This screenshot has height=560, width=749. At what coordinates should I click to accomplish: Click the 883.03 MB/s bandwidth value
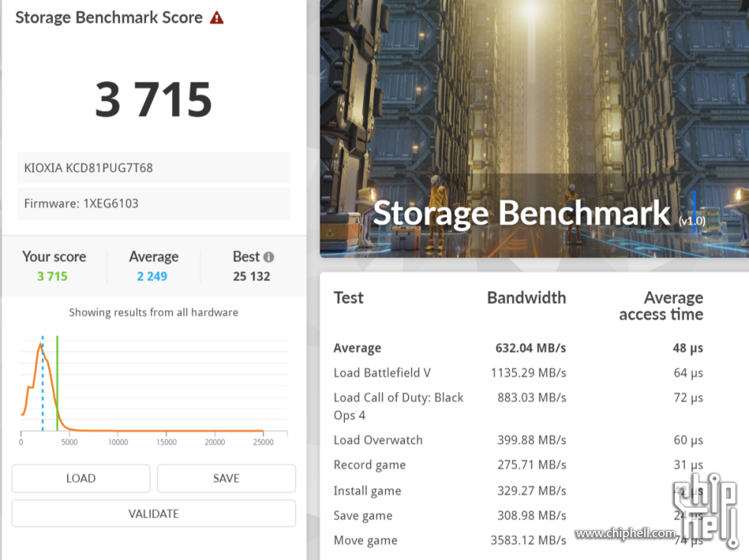click(532, 398)
